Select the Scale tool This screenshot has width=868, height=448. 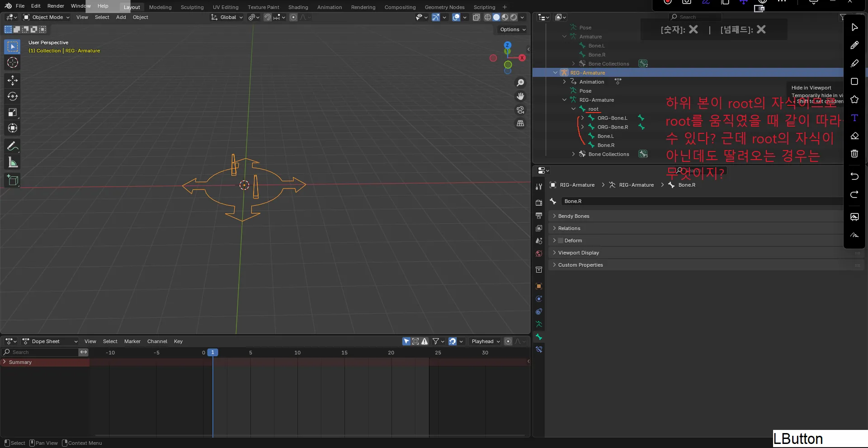(x=13, y=112)
